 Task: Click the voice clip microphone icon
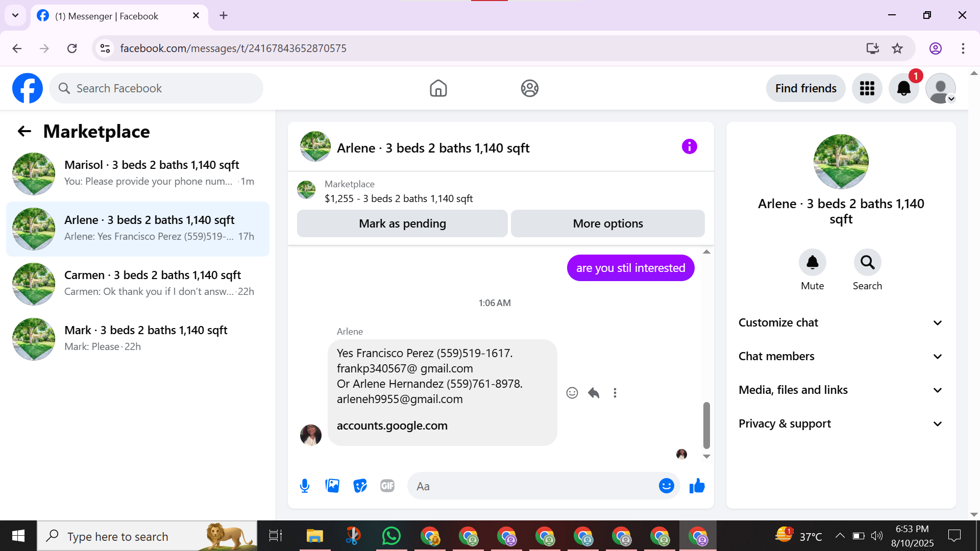305,486
